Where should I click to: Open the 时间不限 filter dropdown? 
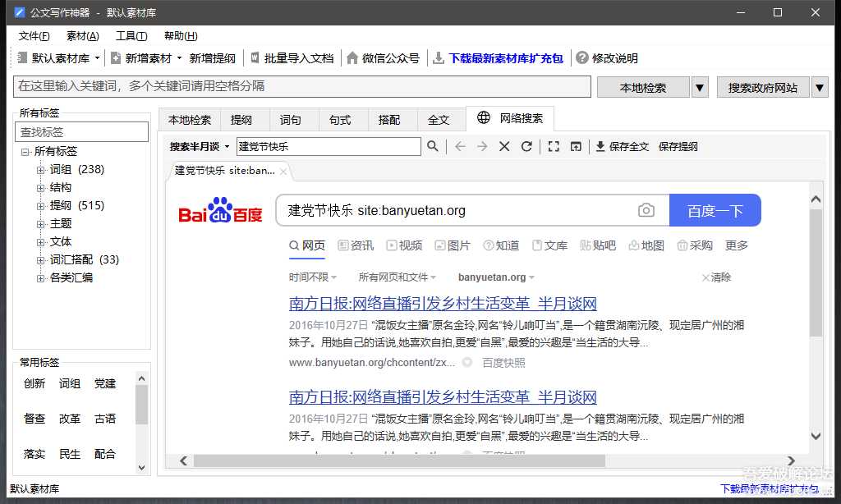pyautogui.click(x=313, y=277)
